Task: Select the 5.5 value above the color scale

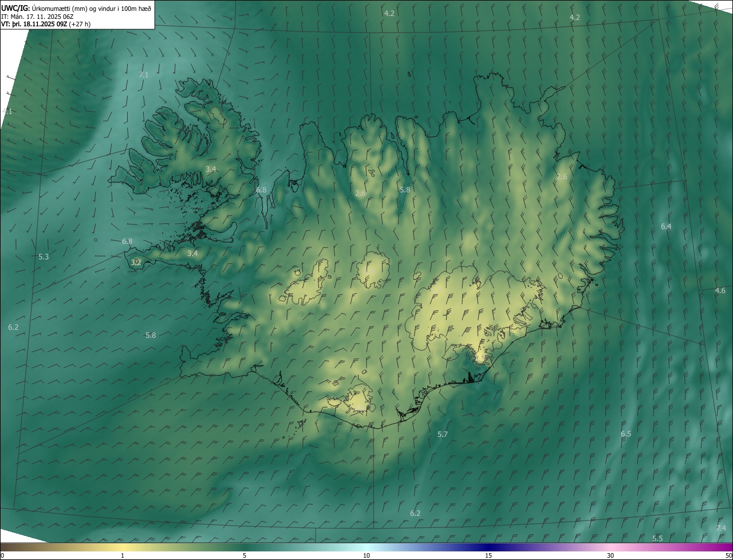Action: [x=657, y=539]
